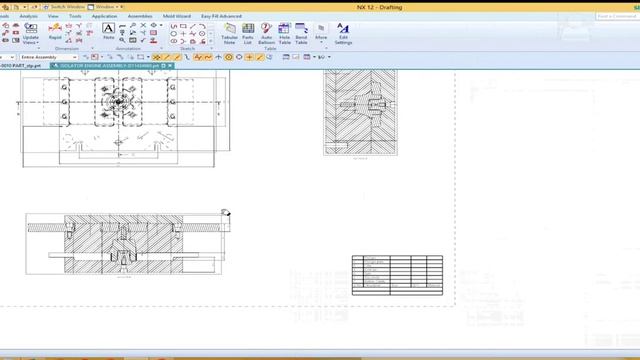Expand the Table group options

[327, 48]
